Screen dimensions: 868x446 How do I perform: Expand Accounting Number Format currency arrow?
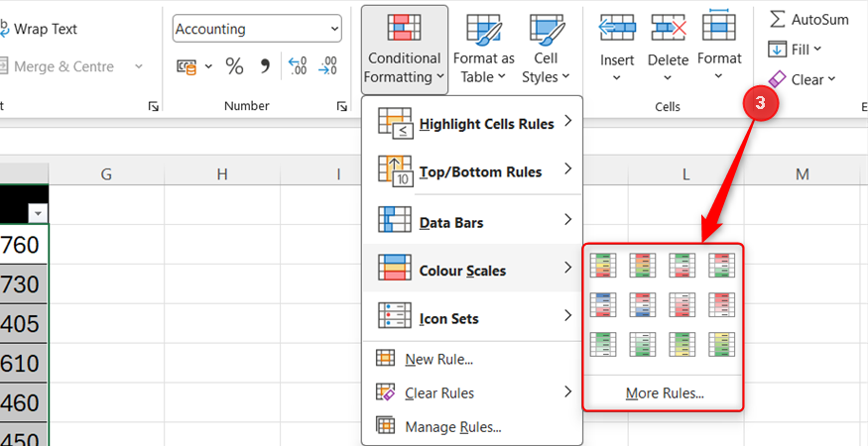[x=208, y=66]
